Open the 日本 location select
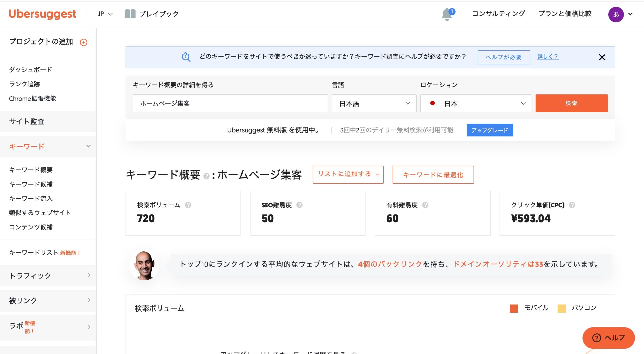The width and height of the screenshot is (644, 354). pos(476,103)
